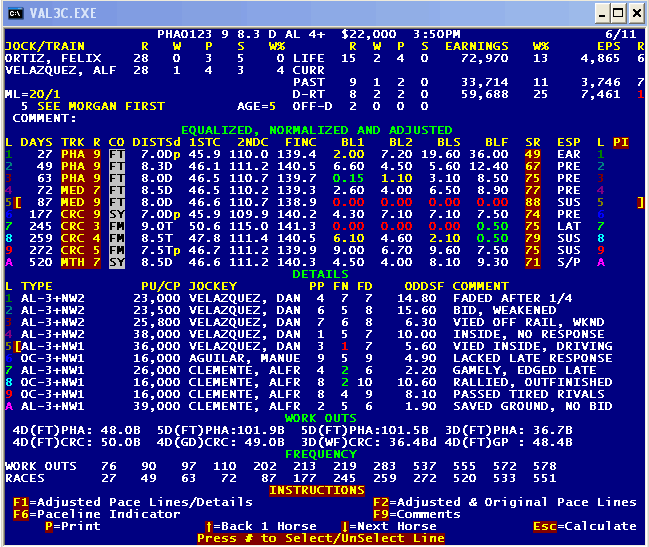649x547 pixels.
Task: Maximize the VAL3C.EXE window
Action: coord(618,14)
